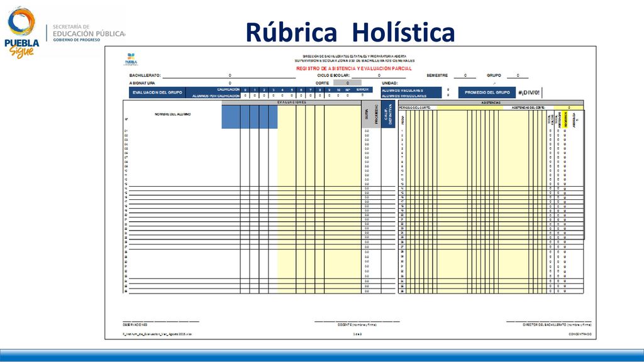Click the 'UNIDAD:' label
Screen dimensions: 644x362
coord(390,84)
